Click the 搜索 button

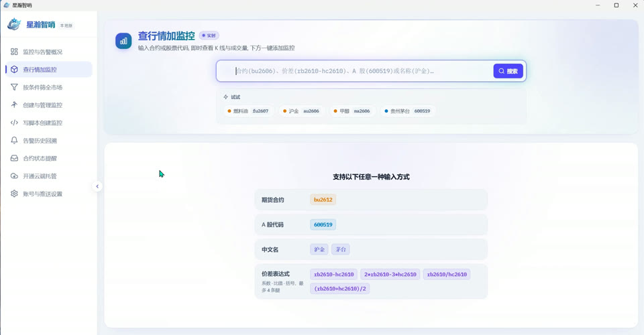[x=508, y=71]
